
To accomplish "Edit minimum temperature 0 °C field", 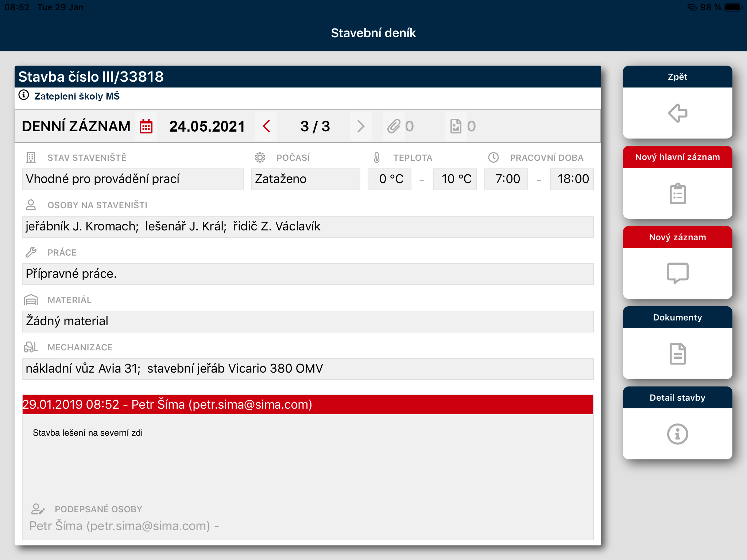I will pyautogui.click(x=390, y=179).
